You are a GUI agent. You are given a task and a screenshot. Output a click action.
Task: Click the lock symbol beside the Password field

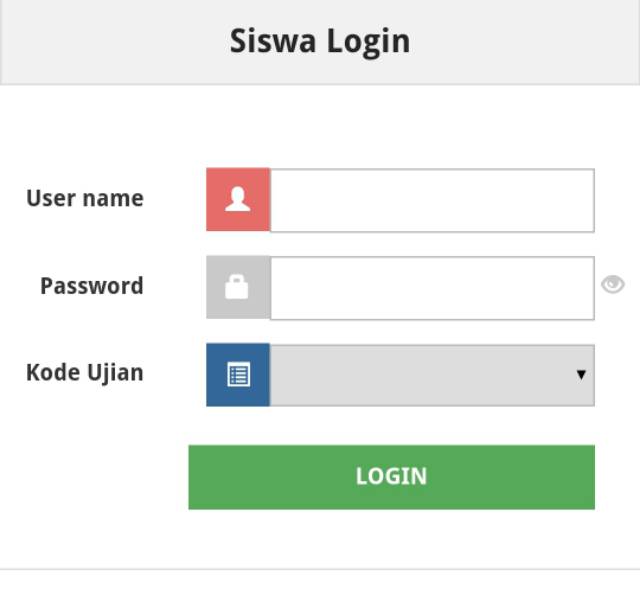pos(237,288)
